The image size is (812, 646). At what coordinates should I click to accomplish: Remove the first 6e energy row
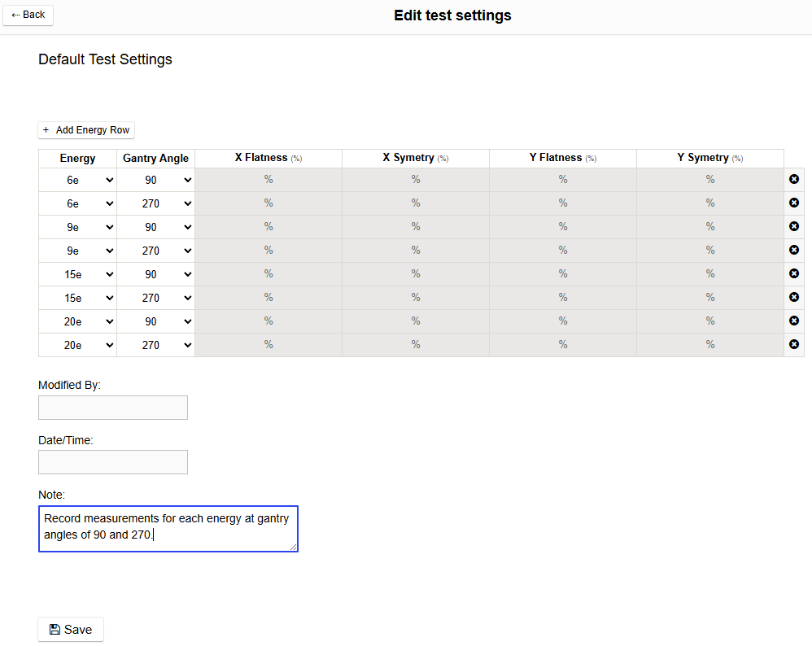pos(794,179)
